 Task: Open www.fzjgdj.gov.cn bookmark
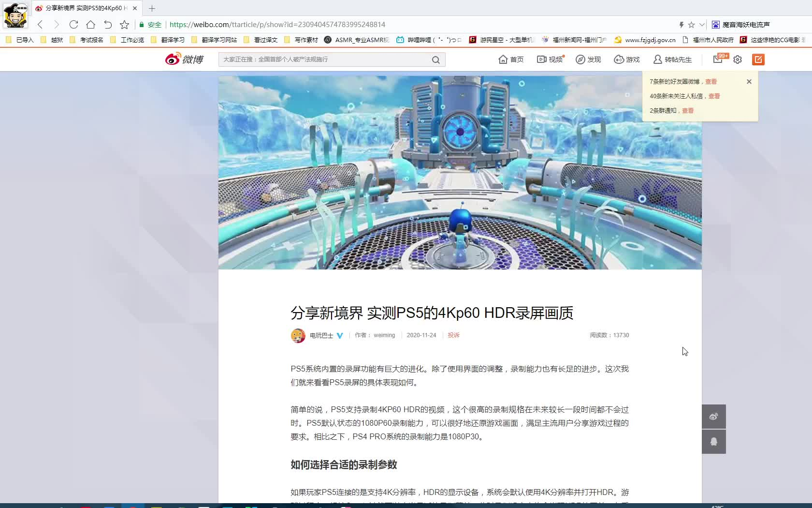click(x=645, y=40)
